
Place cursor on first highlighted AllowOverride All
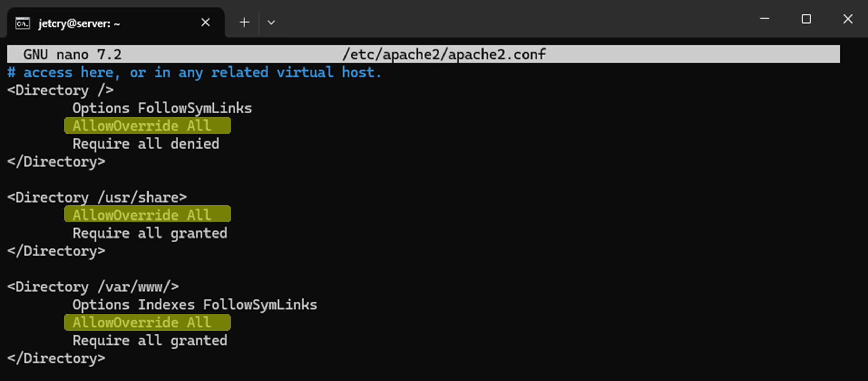point(147,126)
